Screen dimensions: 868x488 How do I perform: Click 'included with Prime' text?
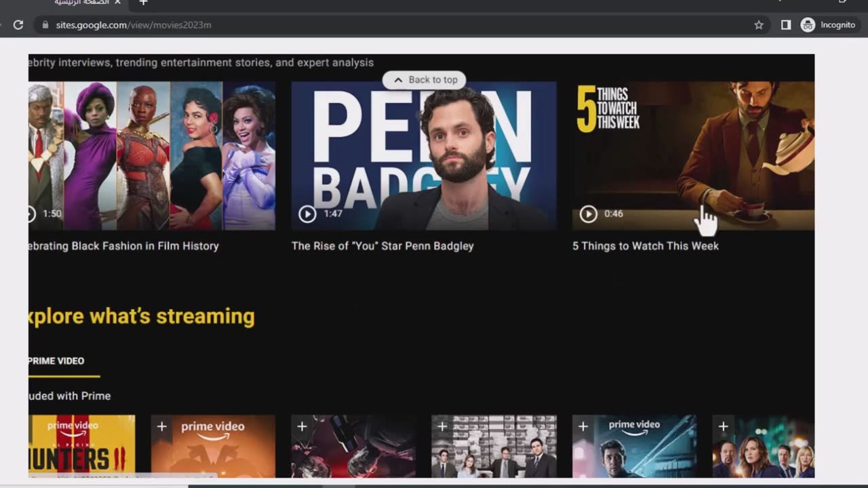[69, 396]
